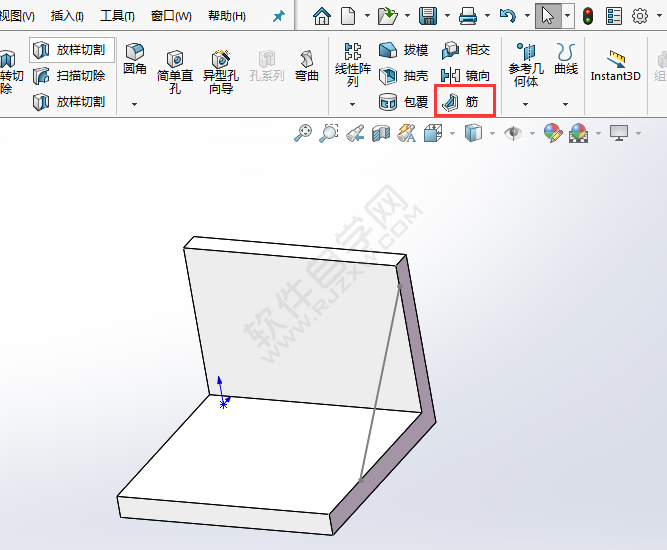Open the 窗口(W) menu
Viewport: 667px width, 550px height.
(x=171, y=16)
